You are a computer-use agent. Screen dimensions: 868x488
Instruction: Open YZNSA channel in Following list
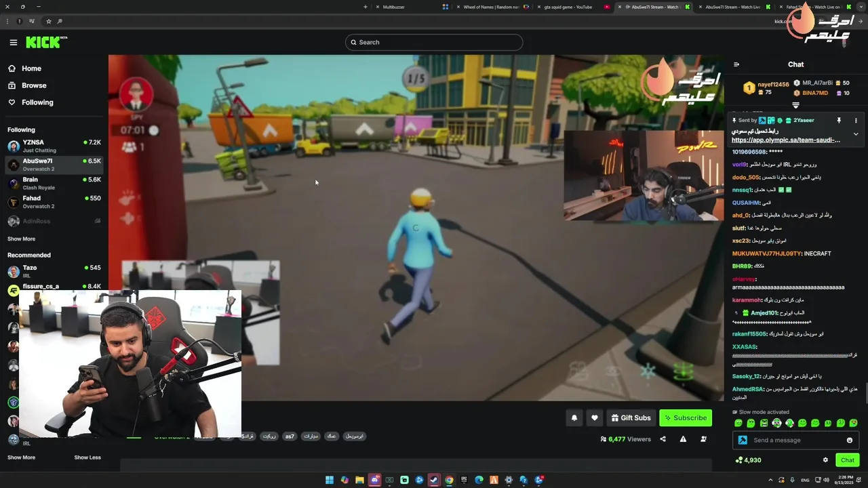click(54, 146)
